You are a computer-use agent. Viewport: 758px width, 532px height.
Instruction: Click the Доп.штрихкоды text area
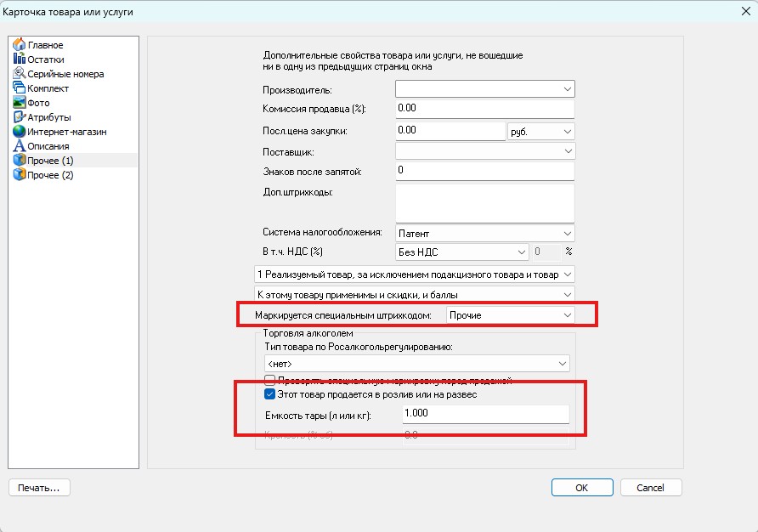coord(485,202)
